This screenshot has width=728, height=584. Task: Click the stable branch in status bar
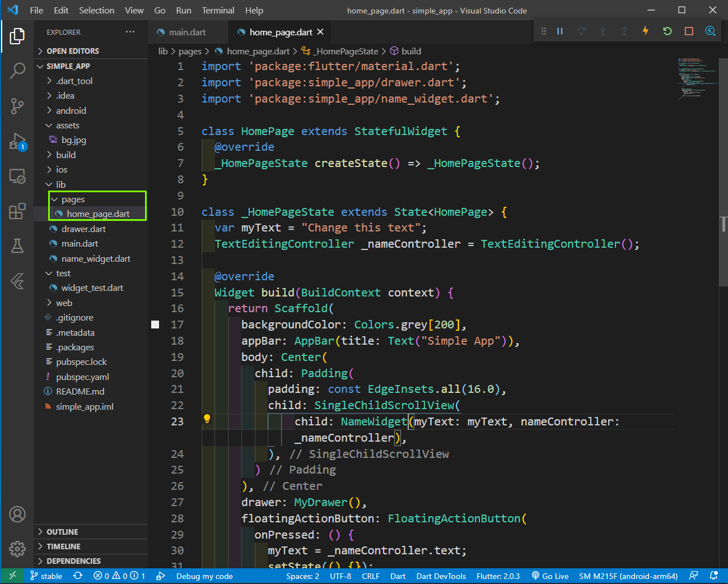click(46, 576)
